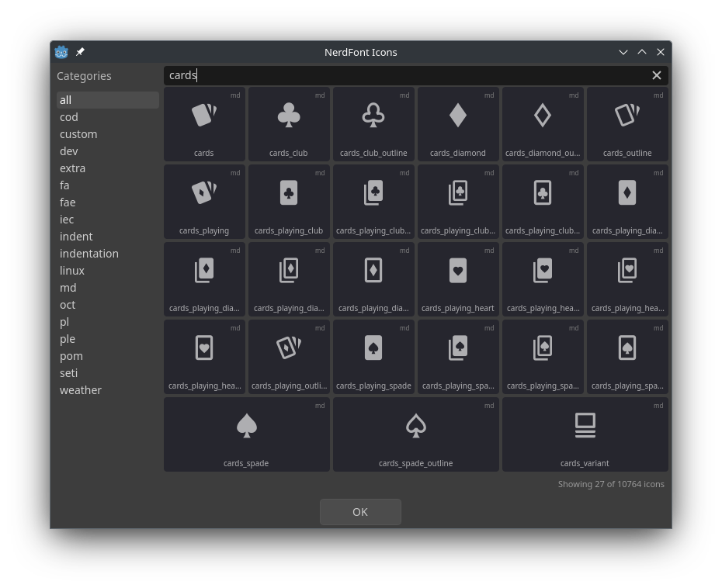Open the 'fa' category
Viewport: 722px width, 588px height.
[108, 185]
